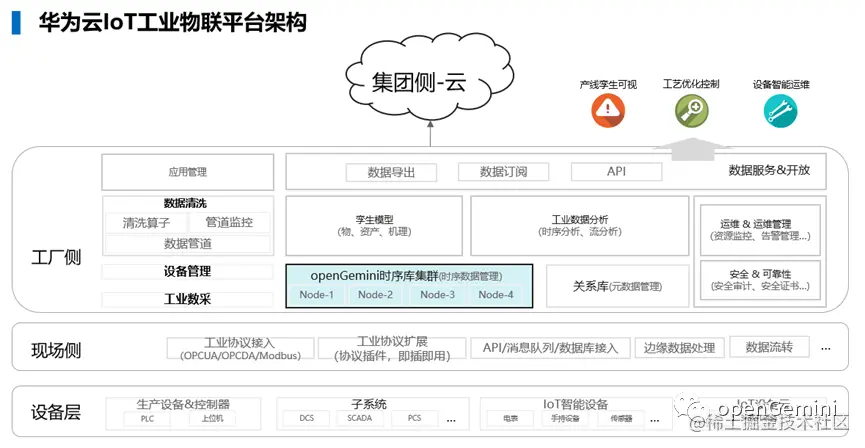This screenshot has width=865, height=448.
Task: Select the API/消息队列/数据库接入 box
Action: (550, 348)
